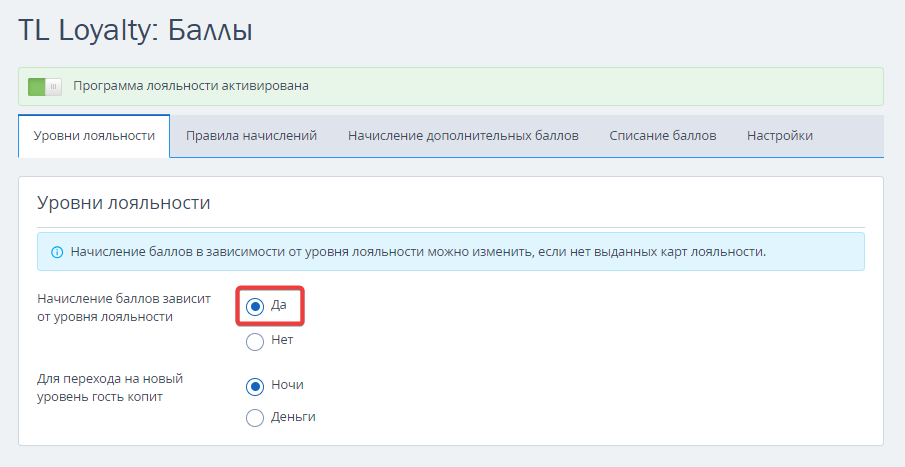Open the Настройки tab

coord(780,136)
